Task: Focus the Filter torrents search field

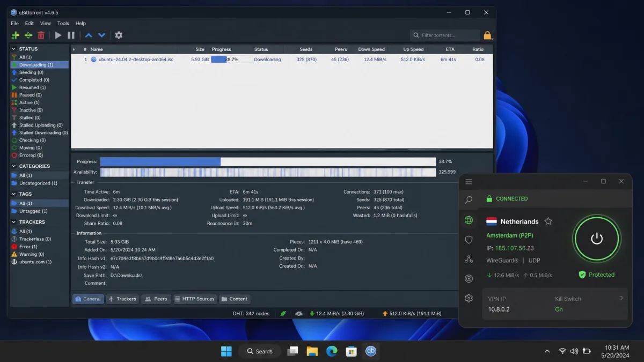Action: pyautogui.click(x=445, y=35)
